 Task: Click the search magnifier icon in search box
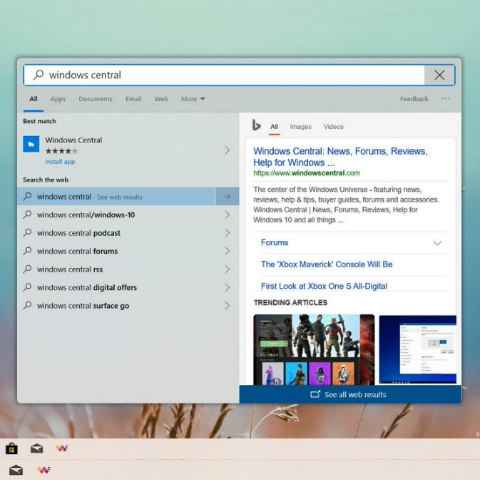pyautogui.click(x=38, y=75)
